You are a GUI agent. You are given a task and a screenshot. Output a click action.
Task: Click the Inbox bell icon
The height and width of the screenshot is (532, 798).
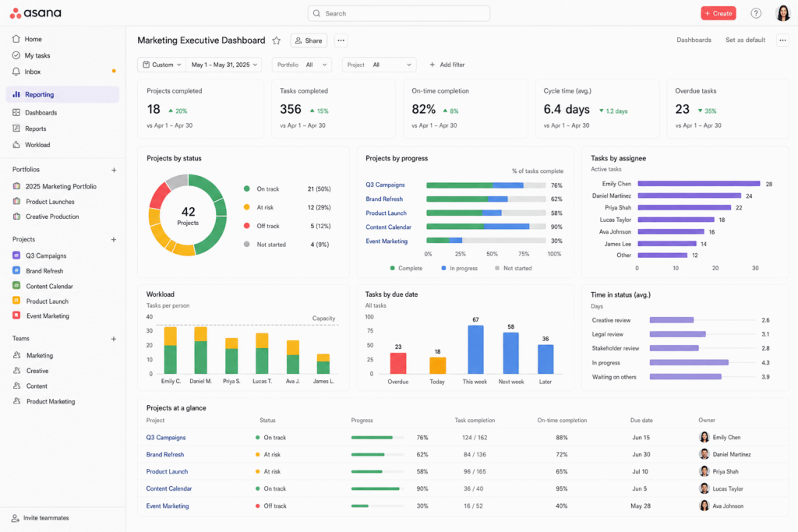[x=16, y=71]
